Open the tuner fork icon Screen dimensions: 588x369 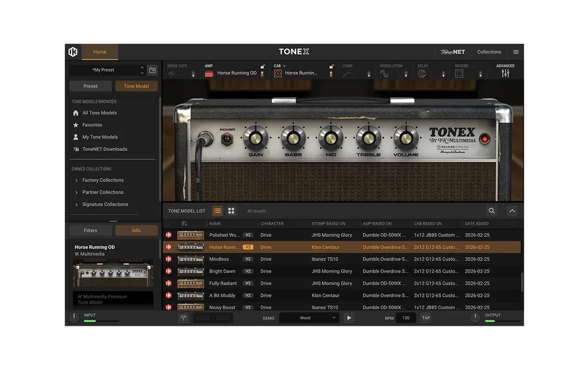(183, 318)
